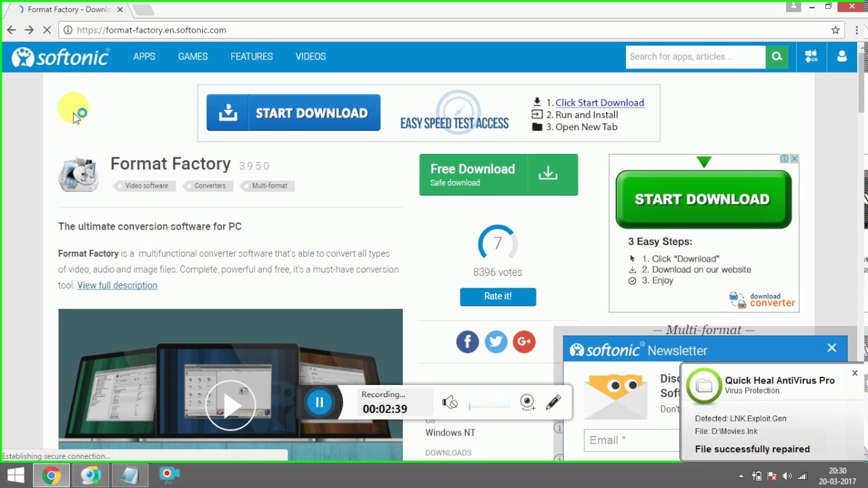868x488 pixels.
Task: Open the user account icon
Action: coord(842,57)
